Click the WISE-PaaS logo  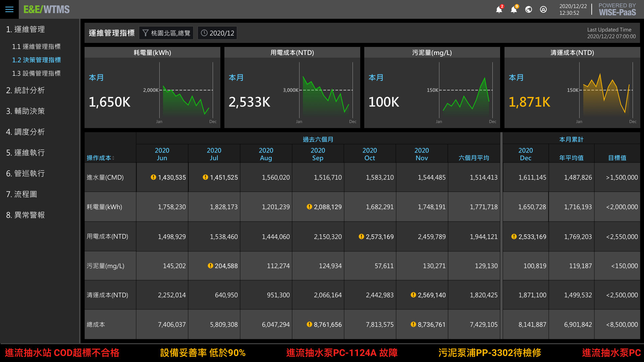click(x=617, y=9)
